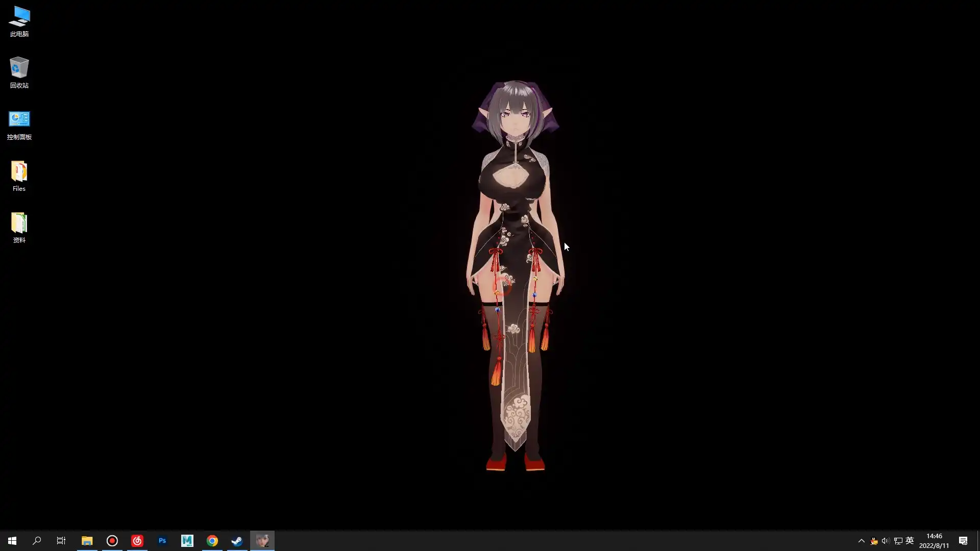Open the 回收站 Recycle Bin
Viewport: 980px width, 551px height.
pos(19,70)
